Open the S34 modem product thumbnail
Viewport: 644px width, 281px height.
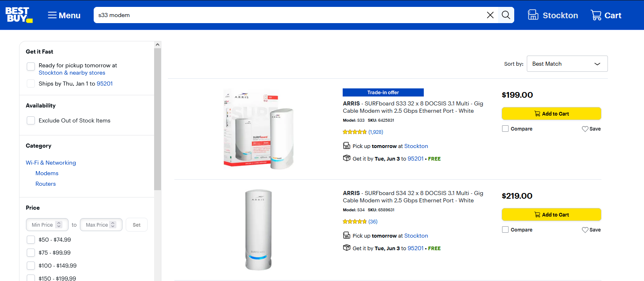tap(258, 230)
